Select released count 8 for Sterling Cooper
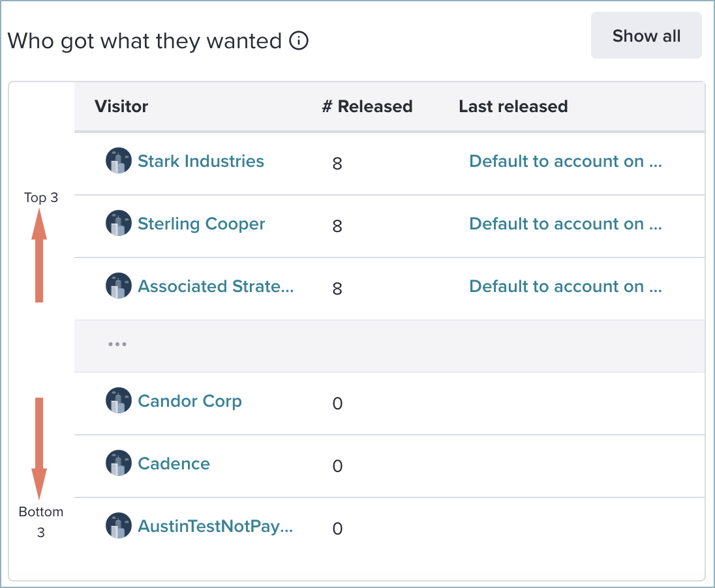The image size is (715, 588). pos(337,226)
